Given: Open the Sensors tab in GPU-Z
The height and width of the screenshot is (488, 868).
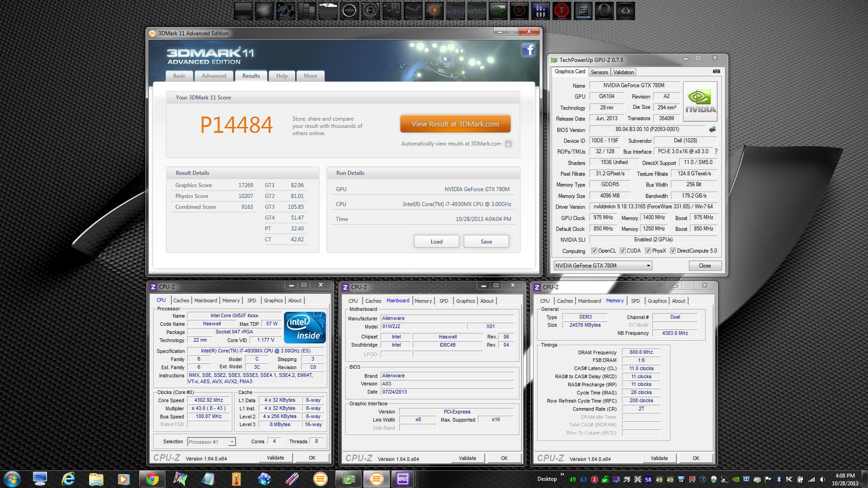Looking at the screenshot, I should (599, 72).
